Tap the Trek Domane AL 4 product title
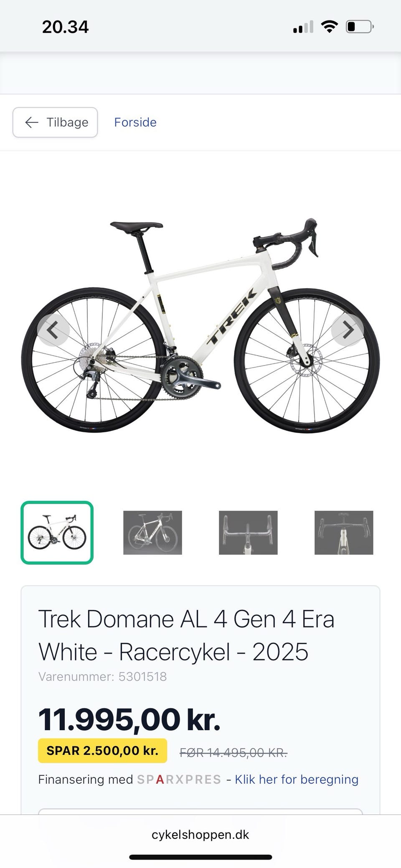 [186, 635]
